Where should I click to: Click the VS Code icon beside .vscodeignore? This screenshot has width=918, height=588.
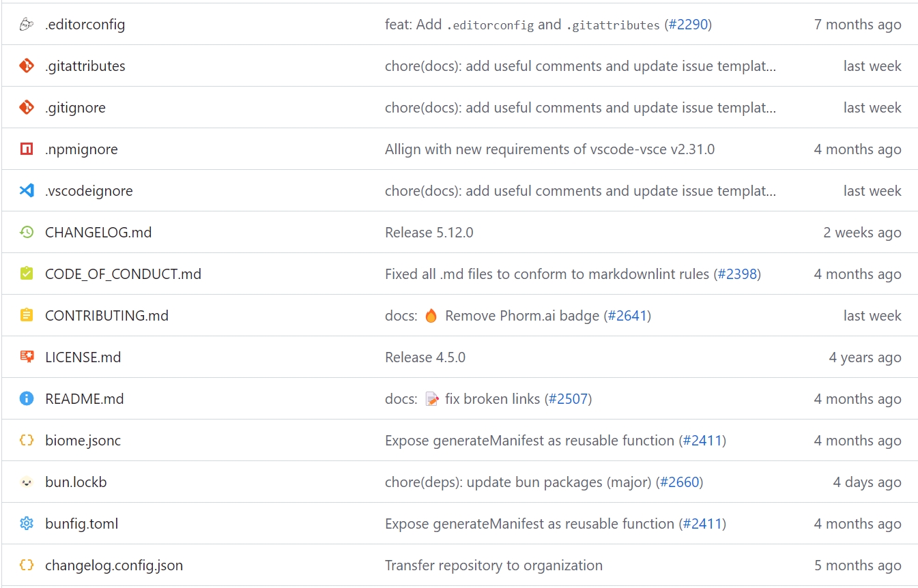[x=27, y=191]
